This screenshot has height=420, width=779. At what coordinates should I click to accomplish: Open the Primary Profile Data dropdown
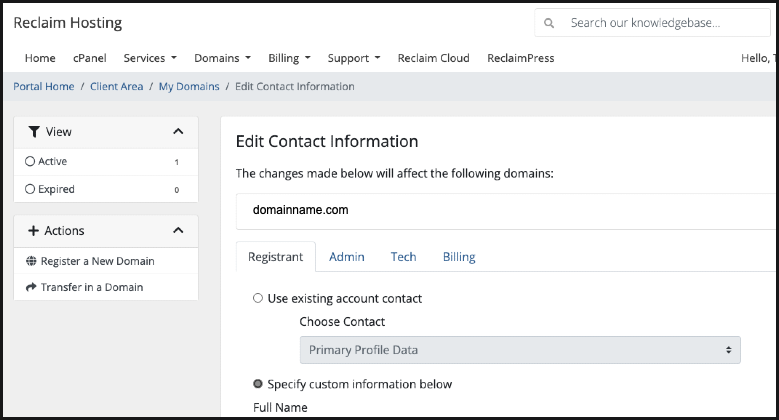pos(520,350)
